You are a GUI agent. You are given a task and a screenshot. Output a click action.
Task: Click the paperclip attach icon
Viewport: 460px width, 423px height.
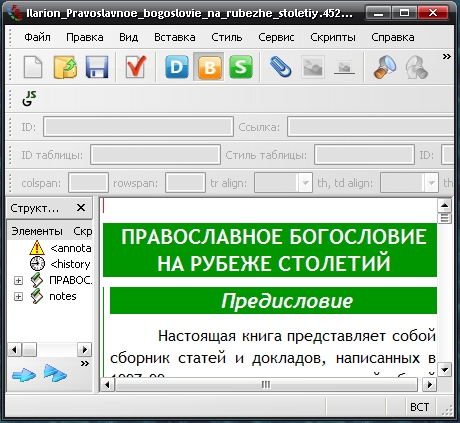click(x=280, y=67)
